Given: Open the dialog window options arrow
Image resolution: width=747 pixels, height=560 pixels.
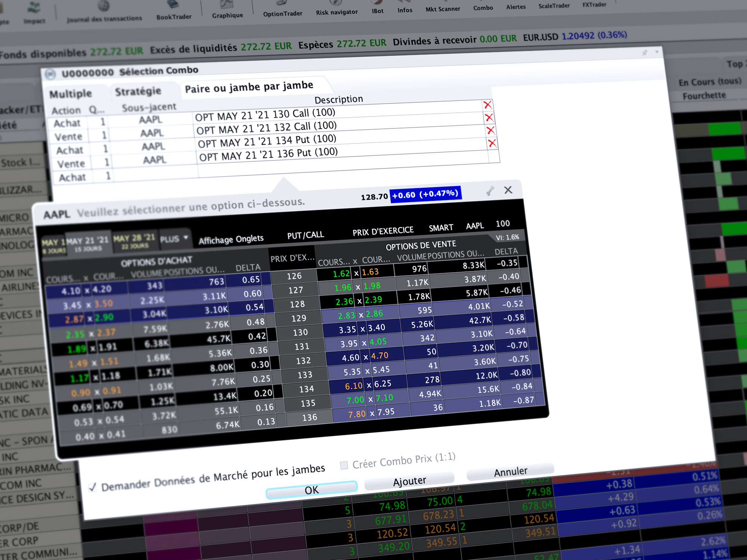Looking at the screenshot, I should pyautogui.click(x=657, y=52).
